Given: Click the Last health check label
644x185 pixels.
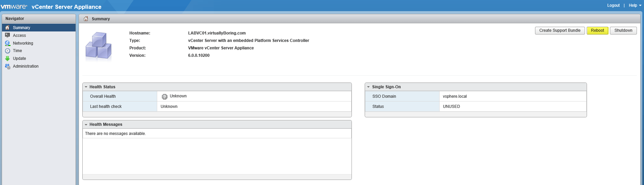Looking at the screenshot, I should 106,107.
